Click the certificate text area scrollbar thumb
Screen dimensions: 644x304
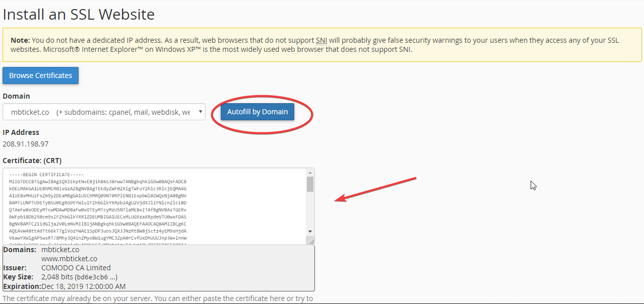pos(310,184)
